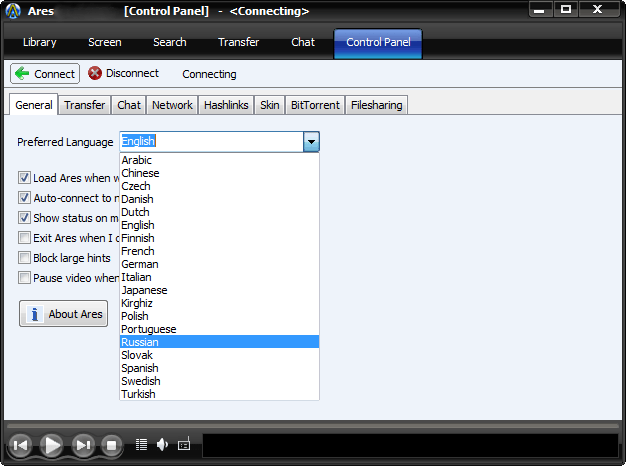Open the Chat main tab
Viewport: 626px width, 466px height.
pos(303,42)
